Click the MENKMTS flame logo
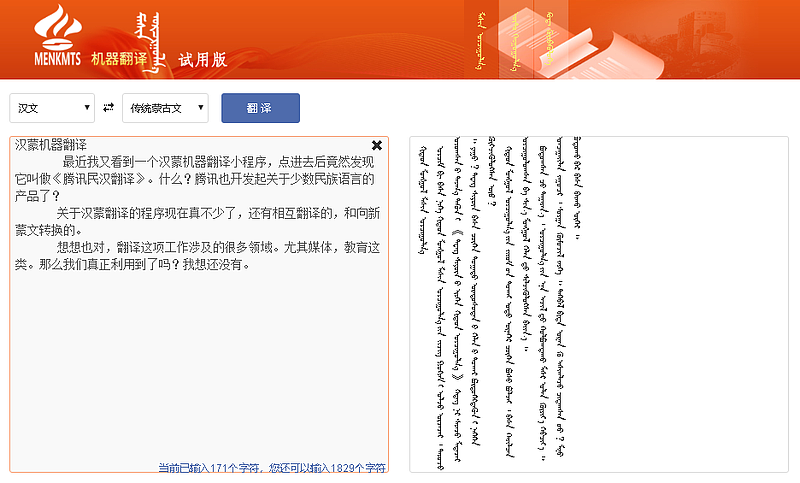 [x=58, y=35]
